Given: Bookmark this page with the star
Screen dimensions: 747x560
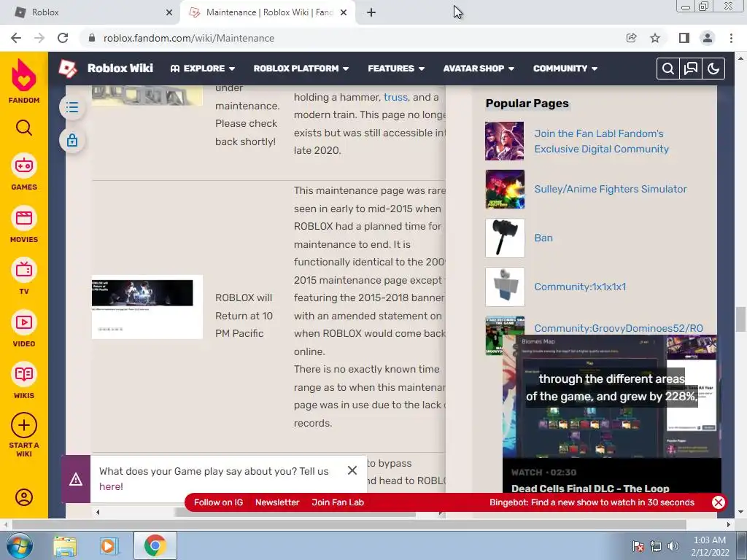Looking at the screenshot, I should click(655, 38).
